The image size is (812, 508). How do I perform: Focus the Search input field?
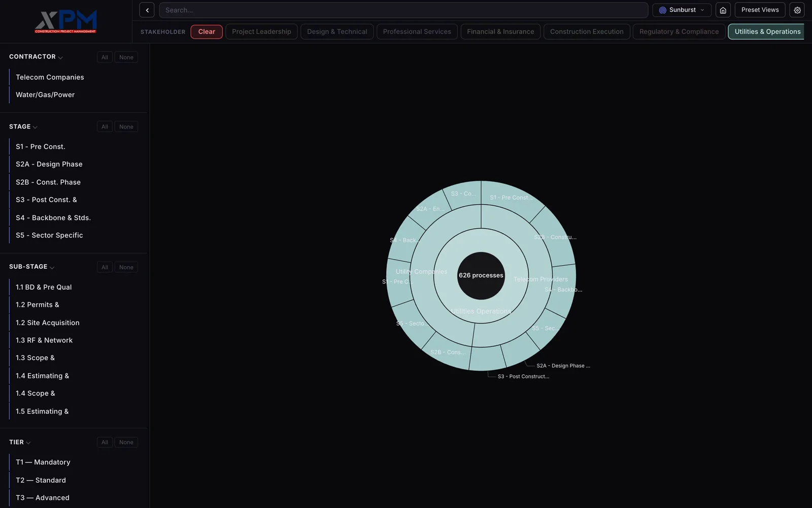[403, 10]
